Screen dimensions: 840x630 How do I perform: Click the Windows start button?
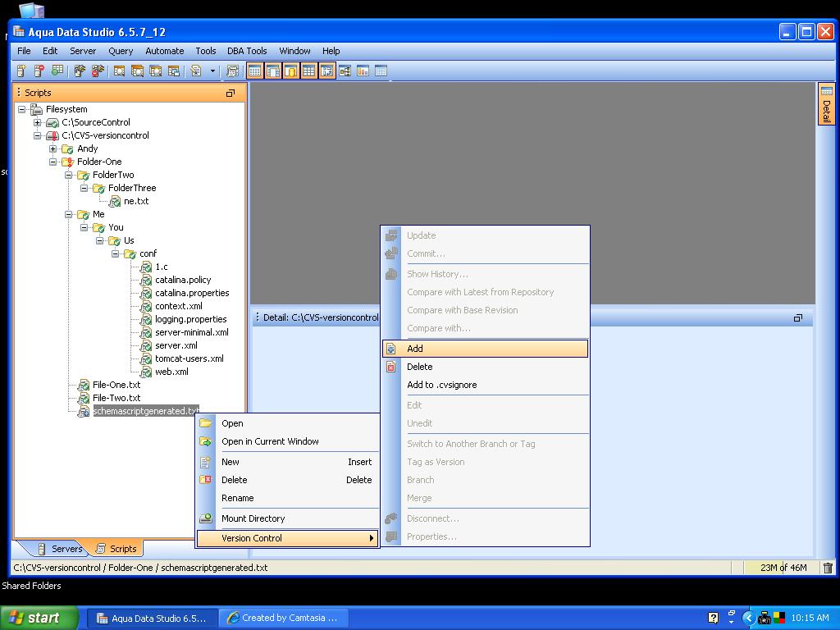(x=39, y=618)
